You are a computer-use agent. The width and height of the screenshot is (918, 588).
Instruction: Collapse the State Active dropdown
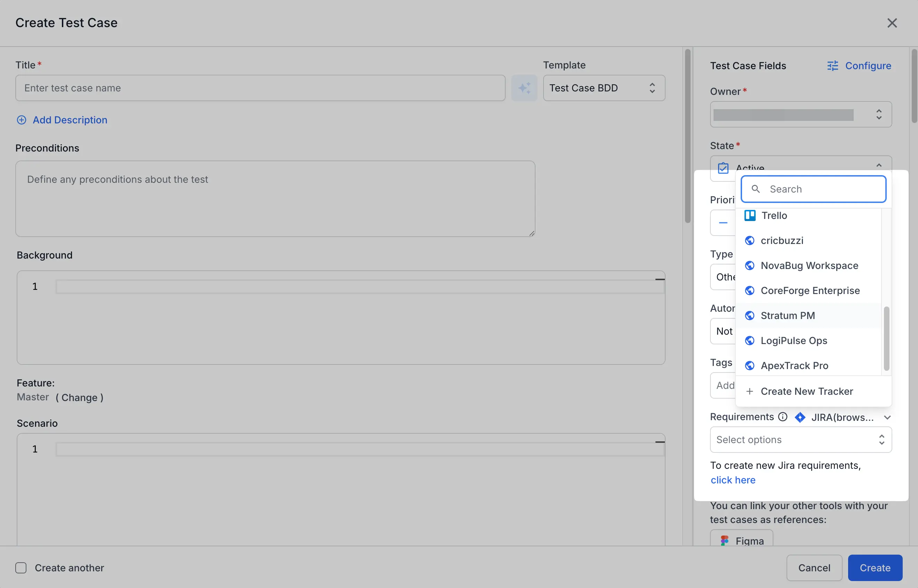coord(879,165)
